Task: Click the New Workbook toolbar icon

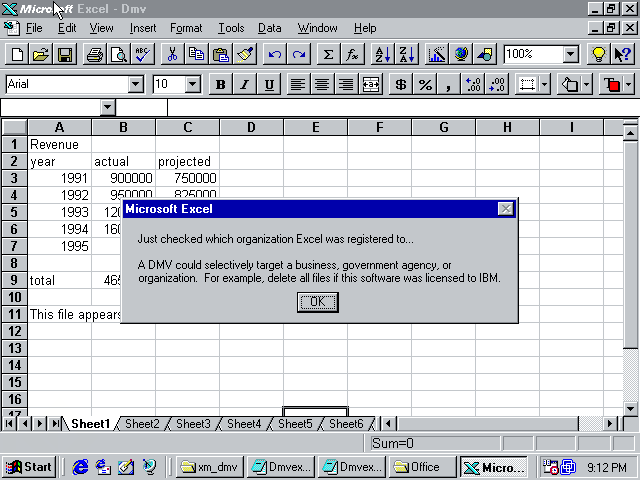Action: (17, 54)
